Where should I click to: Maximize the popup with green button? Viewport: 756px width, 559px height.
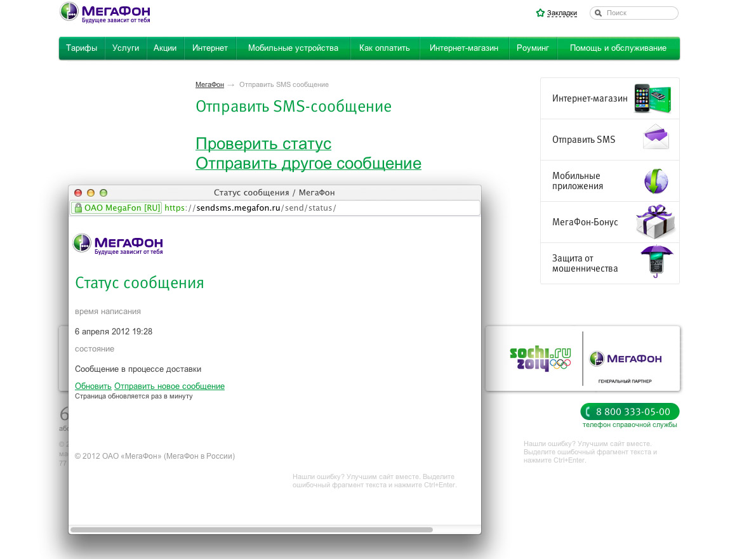pos(103,193)
